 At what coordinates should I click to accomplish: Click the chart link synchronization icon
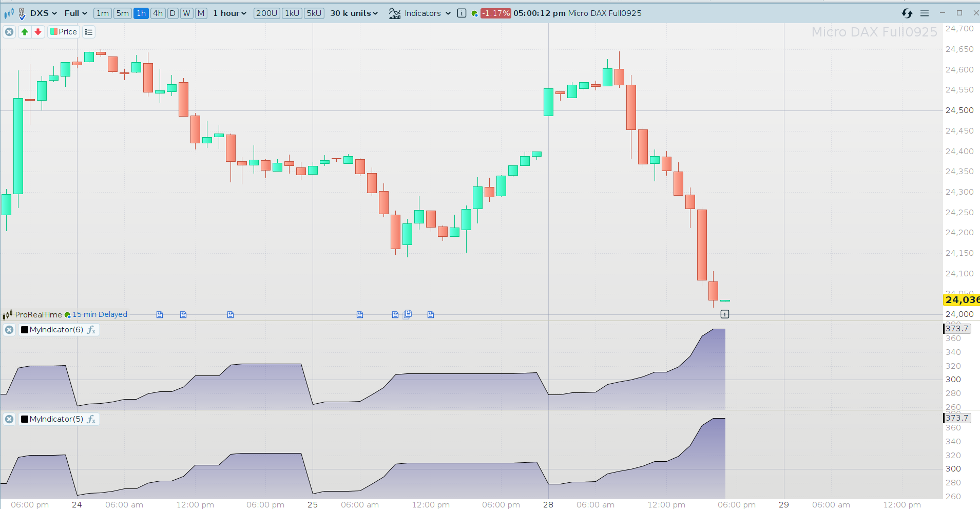tap(907, 13)
